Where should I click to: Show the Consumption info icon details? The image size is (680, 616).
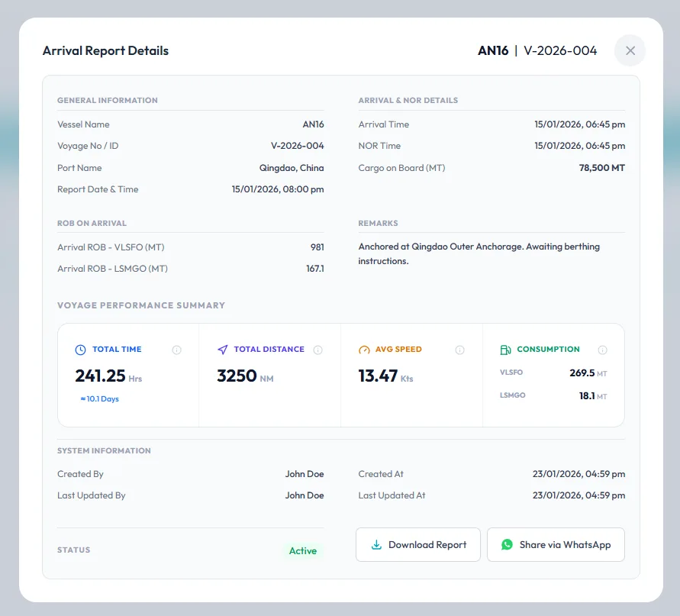[602, 350]
